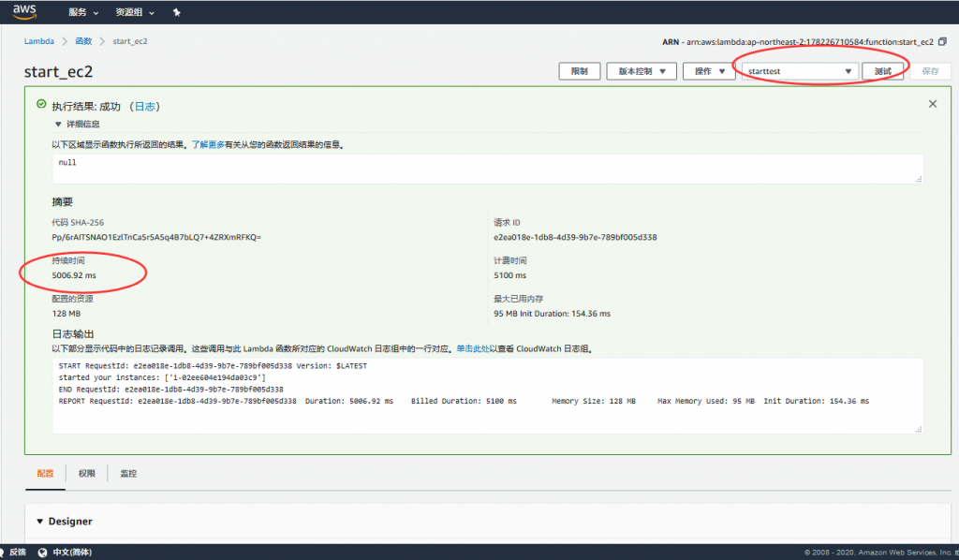Switch to the 监控 monitoring tab

click(128, 474)
